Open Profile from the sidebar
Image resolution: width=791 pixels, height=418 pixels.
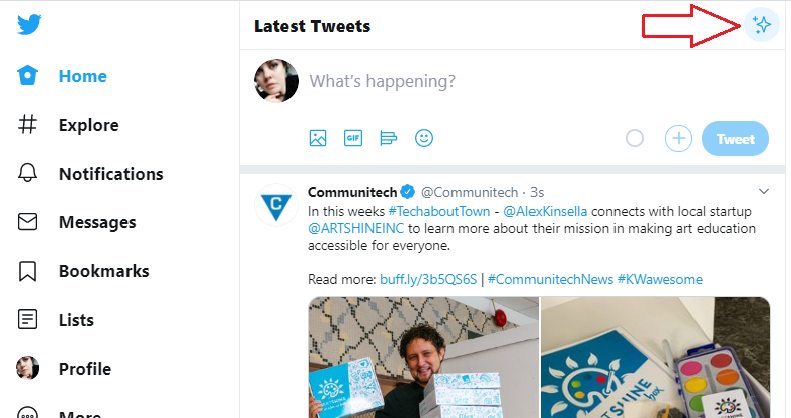(84, 369)
